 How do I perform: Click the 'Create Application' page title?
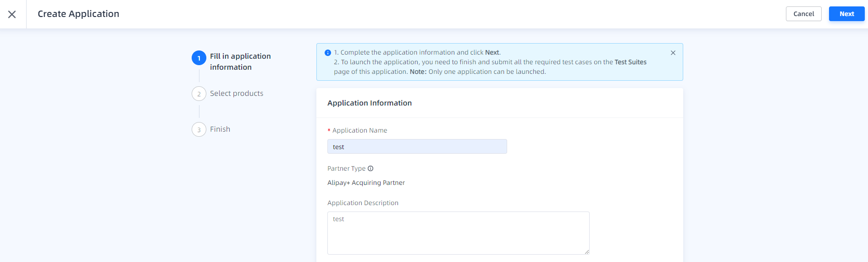(x=78, y=14)
